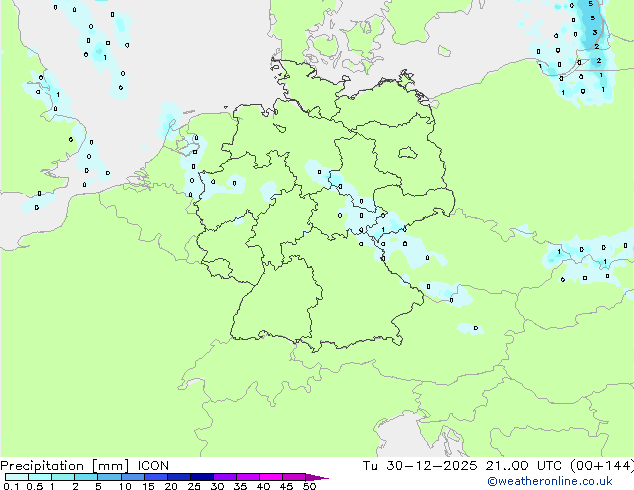Viewport: 634px width, 490px height.
Task: Select the 35–40 mm legend swatch
Action: 248,477
